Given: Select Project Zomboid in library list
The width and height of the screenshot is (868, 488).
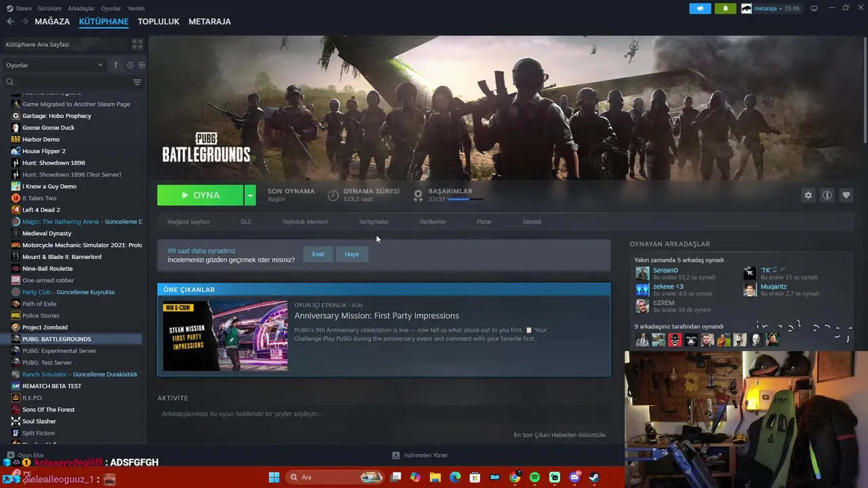Looking at the screenshot, I should [45, 327].
